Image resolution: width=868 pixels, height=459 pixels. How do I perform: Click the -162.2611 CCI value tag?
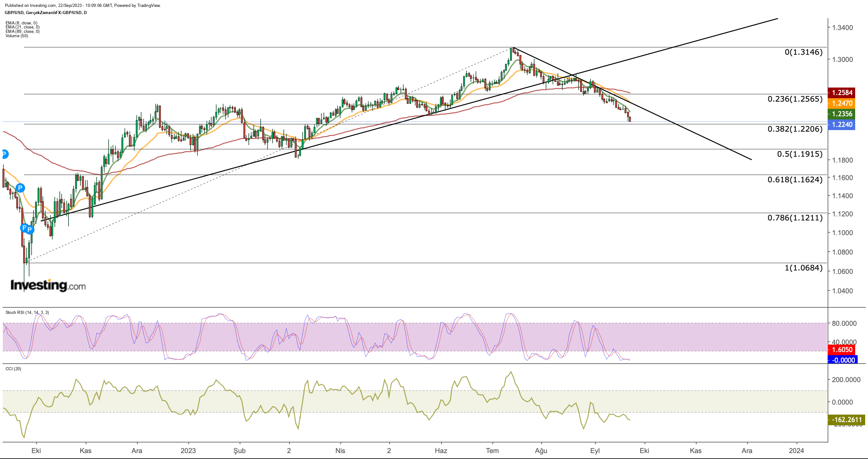pyautogui.click(x=846, y=420)
